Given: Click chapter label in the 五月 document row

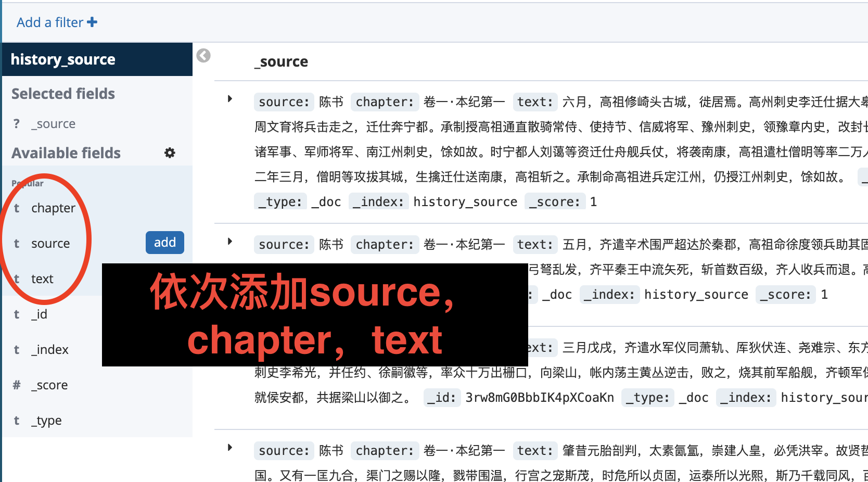Looking at the screenshot, I should [385, 245].
